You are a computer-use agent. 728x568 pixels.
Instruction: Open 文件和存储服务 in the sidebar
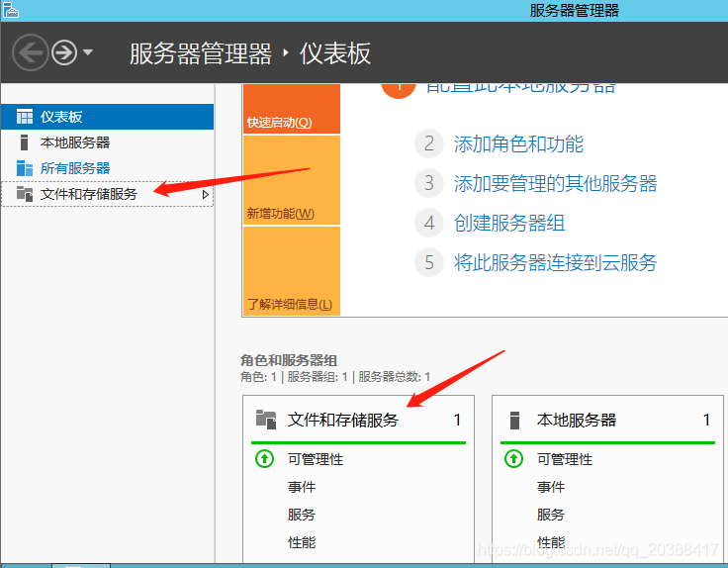click(x=88, y=194)
